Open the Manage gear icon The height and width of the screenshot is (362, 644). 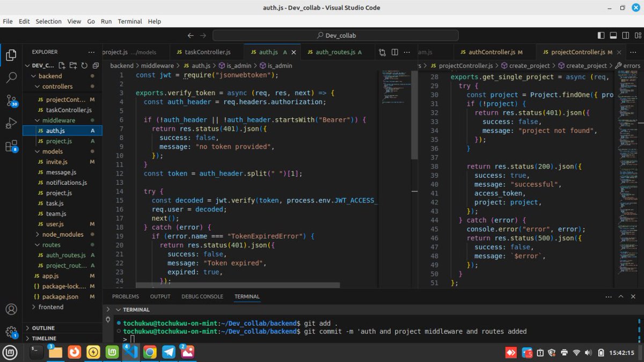(x=11, y=332)
